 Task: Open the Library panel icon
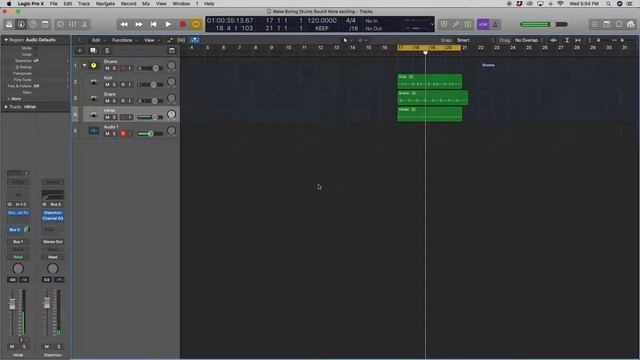pos(9,24)
